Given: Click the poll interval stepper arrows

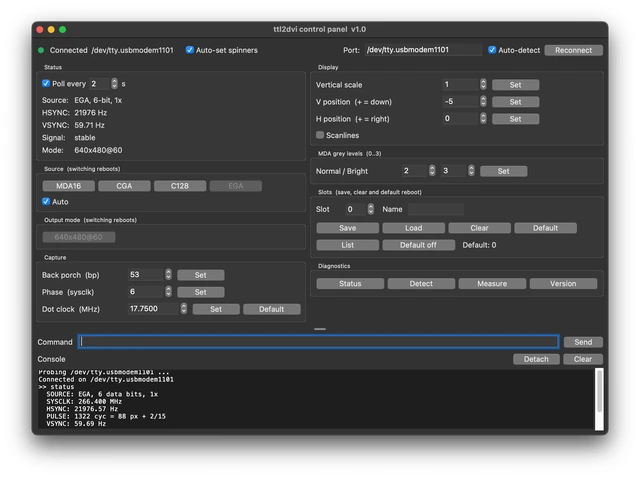Looking at the screenshot, I should (x=114, y=84).
